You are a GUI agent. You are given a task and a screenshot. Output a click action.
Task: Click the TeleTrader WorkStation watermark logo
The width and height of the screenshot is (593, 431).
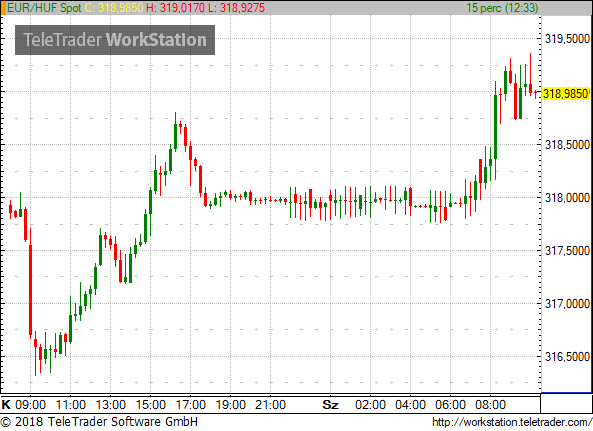pos(115,40)
